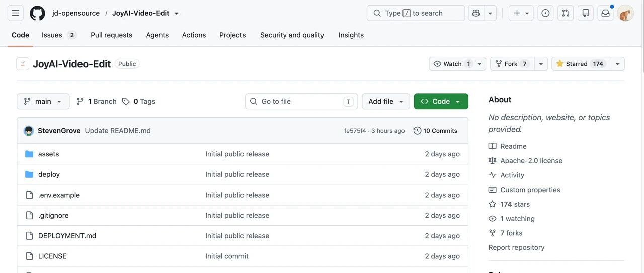Open the assets folder
The height and width of the screenshot is (273, 644).
49,154
